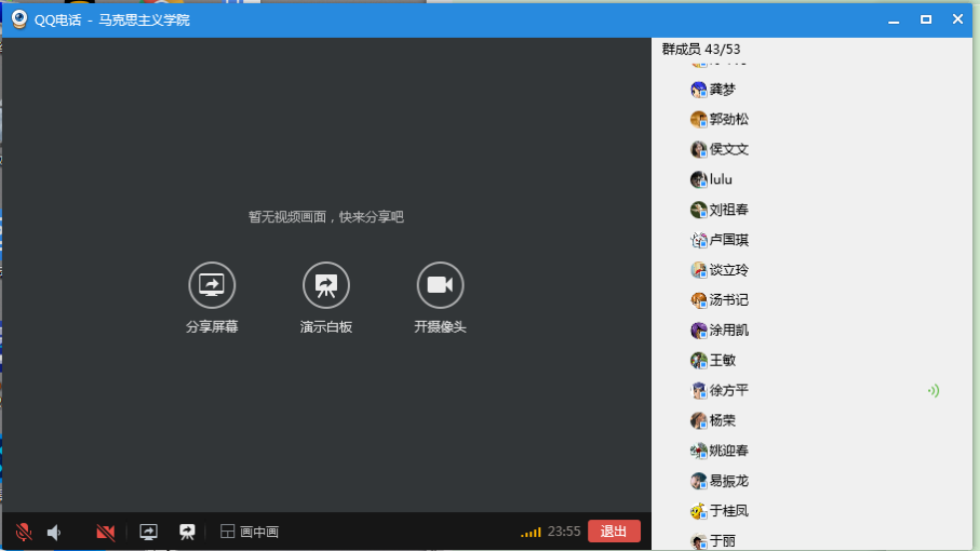
Task: Click 汤书记's avatar icon
Action: [x=699, y=300]
